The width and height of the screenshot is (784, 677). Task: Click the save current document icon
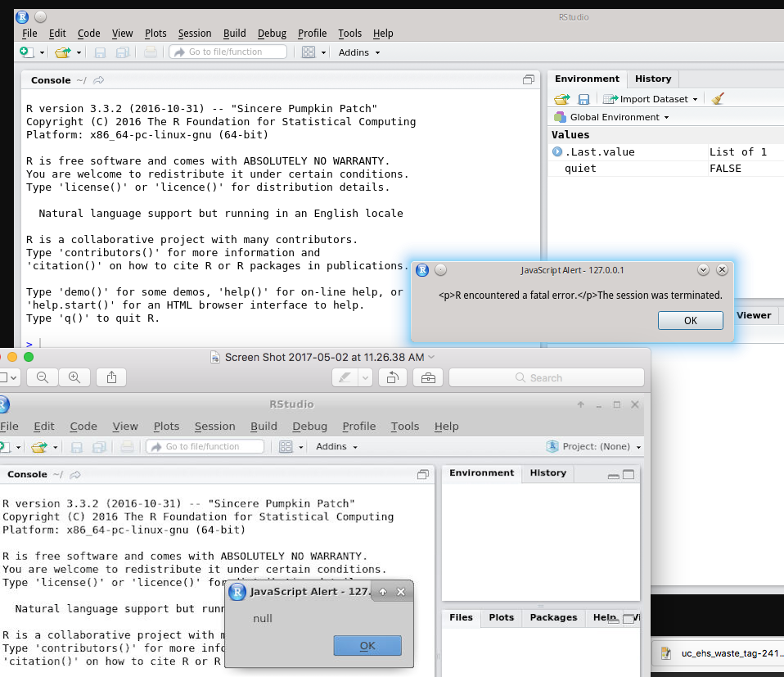100,52
